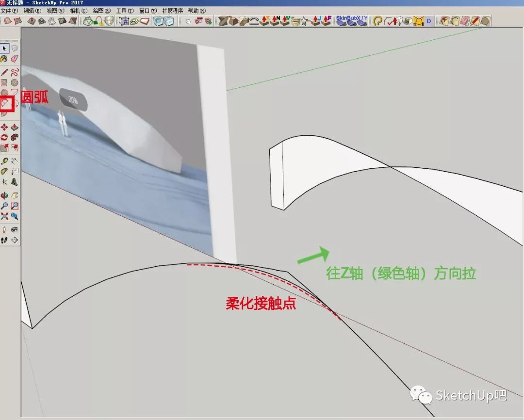Click the golden spiral hook toolbar icon

point(377,21)
